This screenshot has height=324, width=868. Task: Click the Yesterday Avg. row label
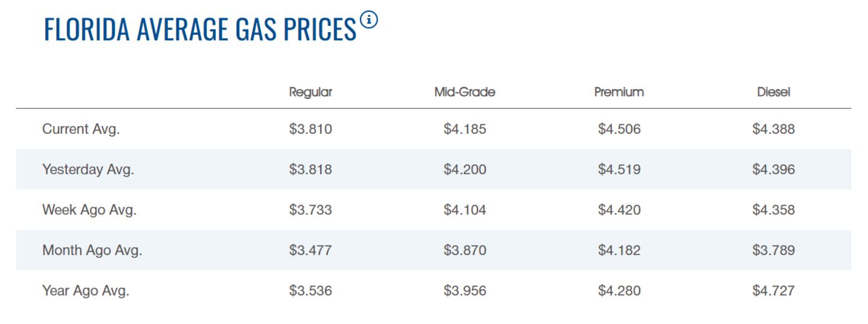click(x=88, y=170)
